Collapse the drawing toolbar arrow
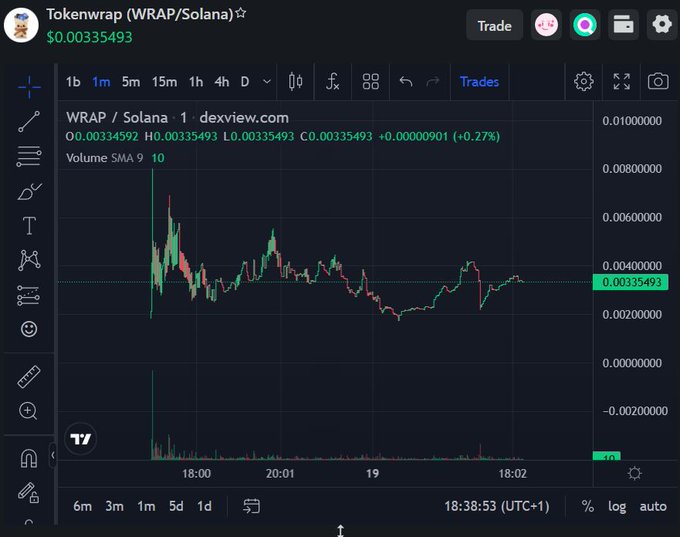The image size is (680, 537). (53, 455)
